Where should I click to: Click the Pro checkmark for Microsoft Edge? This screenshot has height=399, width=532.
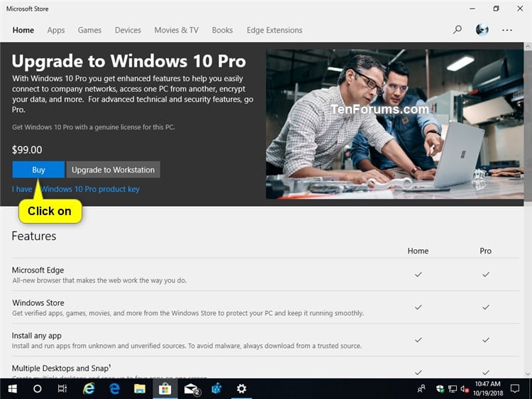486,274
